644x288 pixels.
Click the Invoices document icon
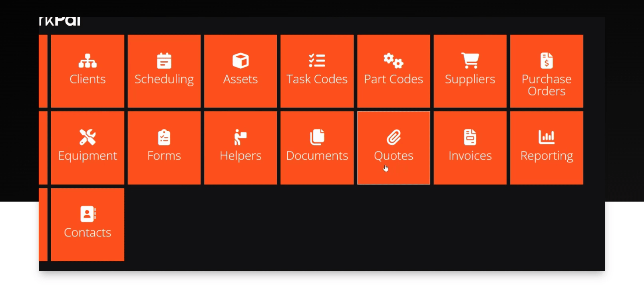click(x=470, y=137)
